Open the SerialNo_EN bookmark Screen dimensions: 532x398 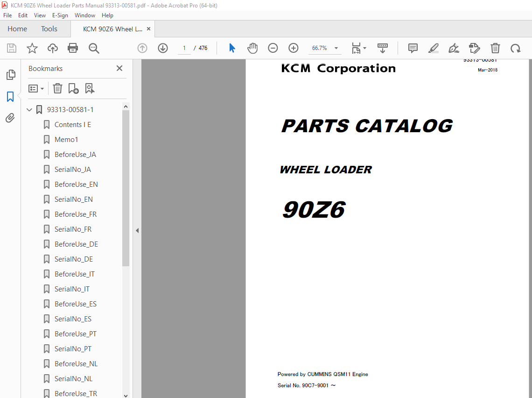(x=74, y=199)
